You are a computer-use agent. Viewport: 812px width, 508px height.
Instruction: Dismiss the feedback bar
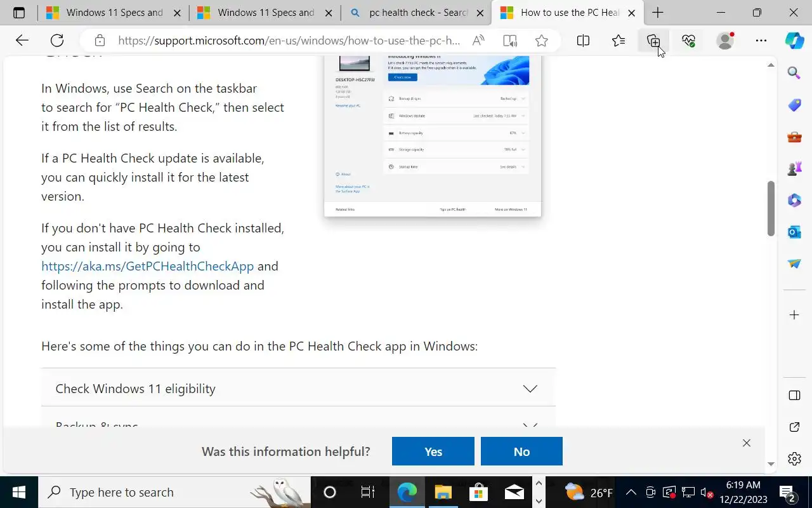point(746,443)
